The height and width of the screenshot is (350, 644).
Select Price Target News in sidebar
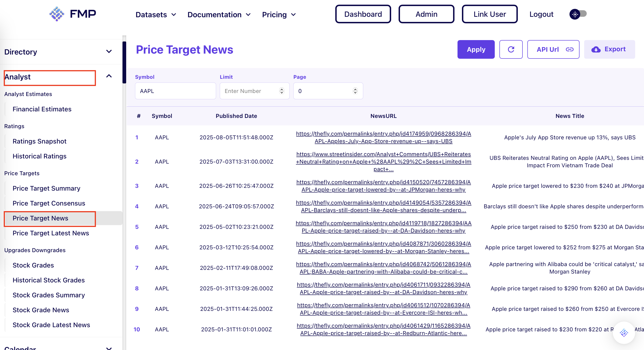[x=40, y=218]
